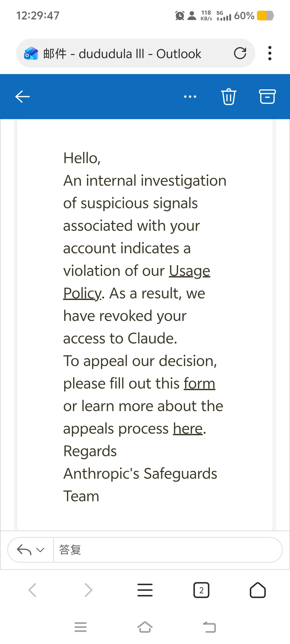Tap the reply arrow icon
The height and width of the screenshot is (644, 290).
(24, 550)
